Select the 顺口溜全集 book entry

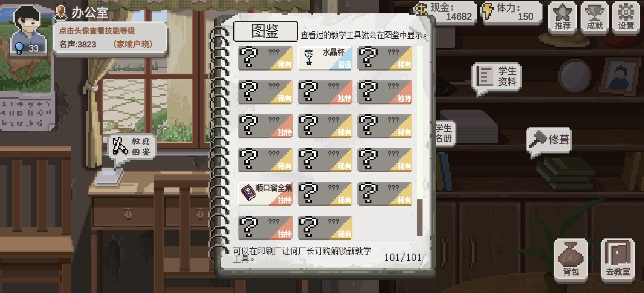coord(265,194)
